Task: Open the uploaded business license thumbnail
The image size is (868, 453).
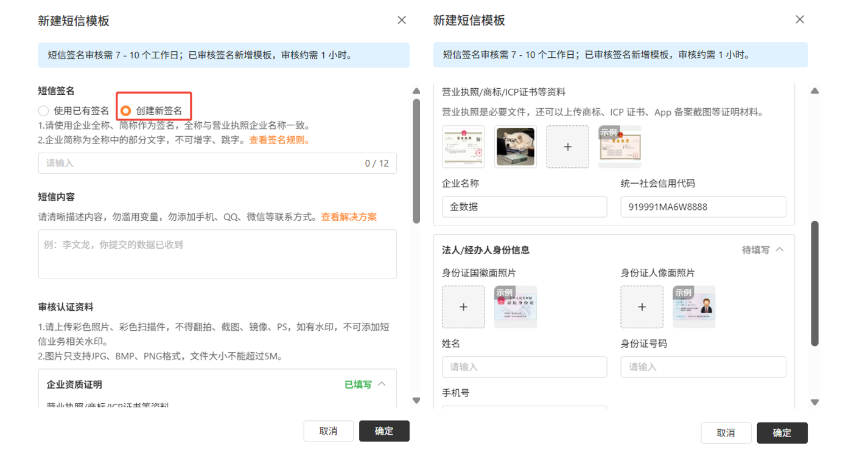Action: point(463,147)
